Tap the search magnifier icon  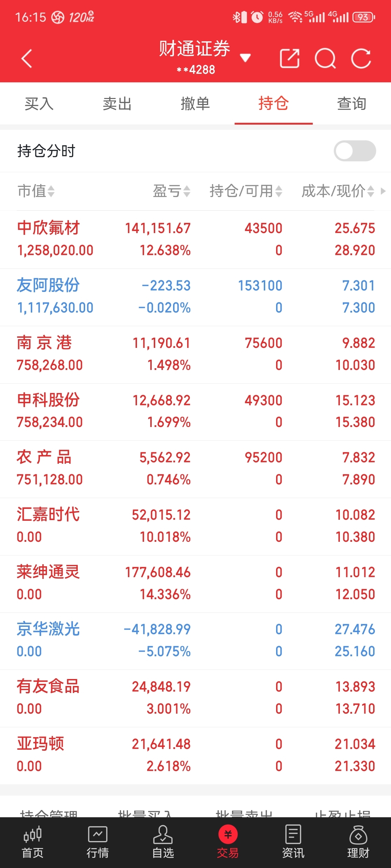tap(325, 58)
